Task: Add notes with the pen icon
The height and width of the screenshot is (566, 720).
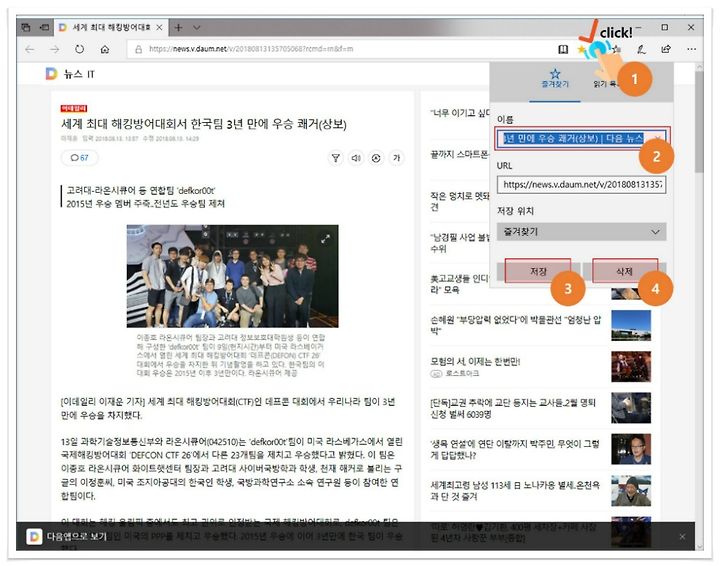Action: click(641, 49)
